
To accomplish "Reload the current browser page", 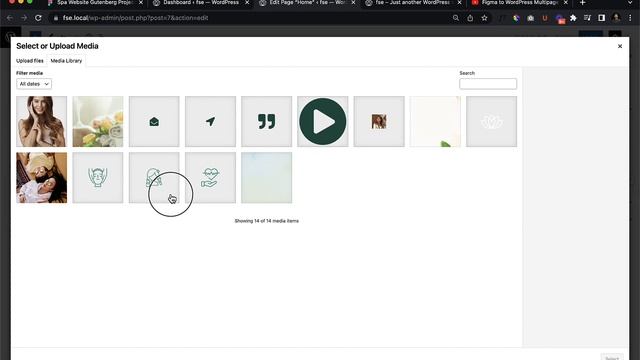I will click(38, 18).
